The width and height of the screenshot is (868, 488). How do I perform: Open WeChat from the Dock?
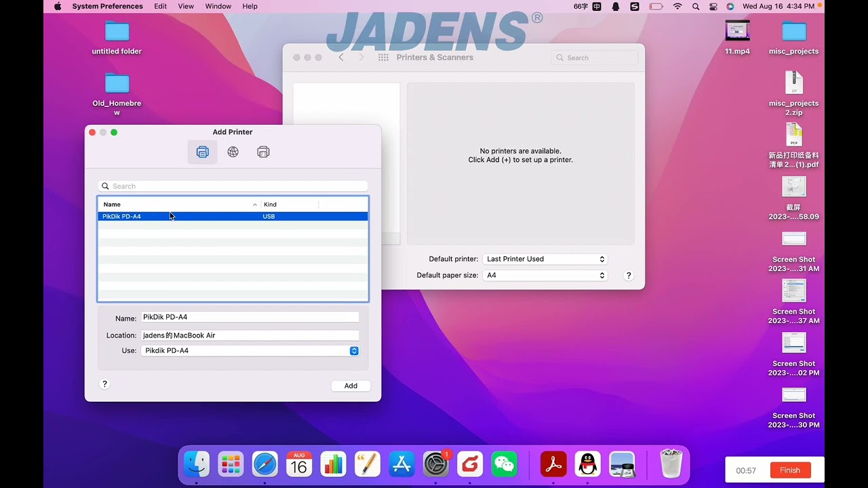click(504, 464)
